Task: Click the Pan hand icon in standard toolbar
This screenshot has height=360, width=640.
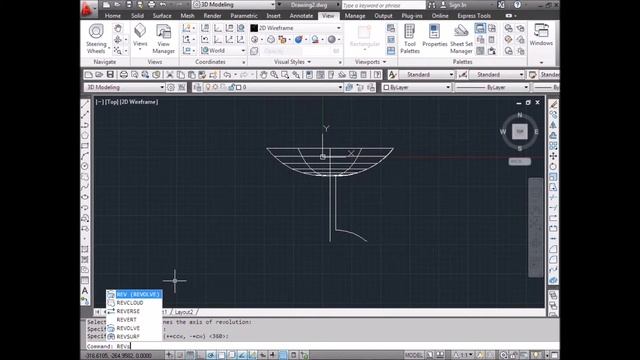Action: pyautogui.click(x=263, y=75)
